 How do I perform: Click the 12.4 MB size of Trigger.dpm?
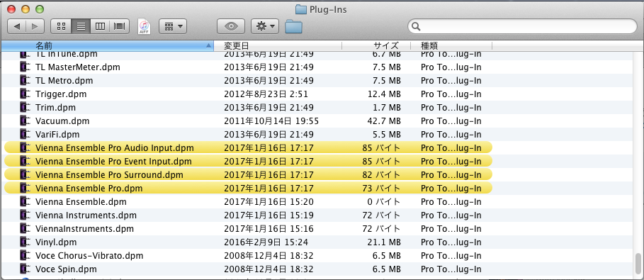click(384, 94)
